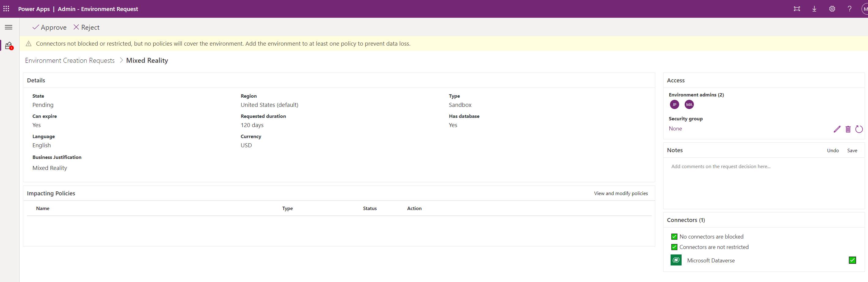Open the settings gear icon

coord(832,9)
